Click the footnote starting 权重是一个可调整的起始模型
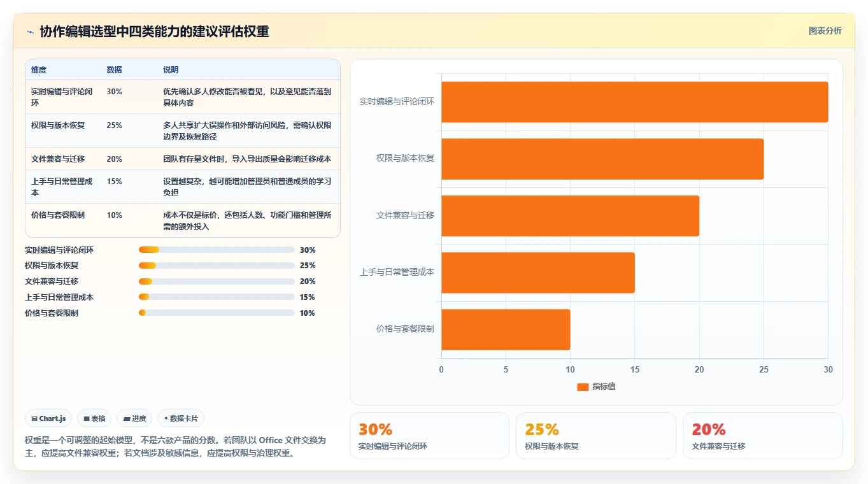 [x=176, y=446]
